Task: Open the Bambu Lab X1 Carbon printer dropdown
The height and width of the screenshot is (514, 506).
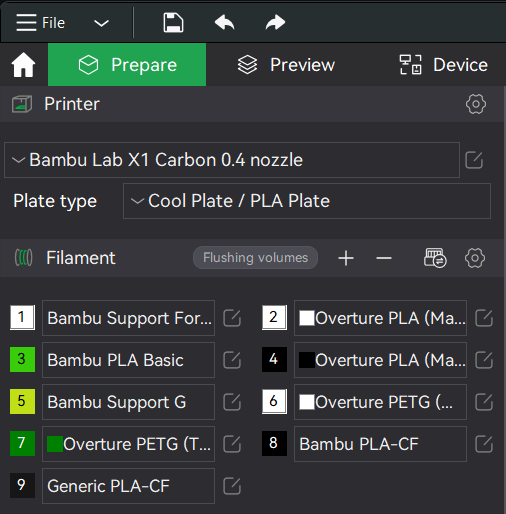Action: tap(232, 160)
